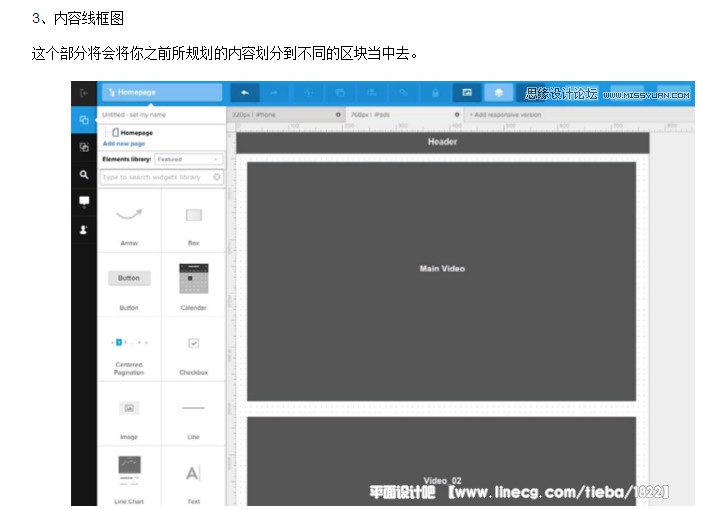Select the Header block on the canvas
Viewport: 703px width, 509px height.
(x=443, y=142)
